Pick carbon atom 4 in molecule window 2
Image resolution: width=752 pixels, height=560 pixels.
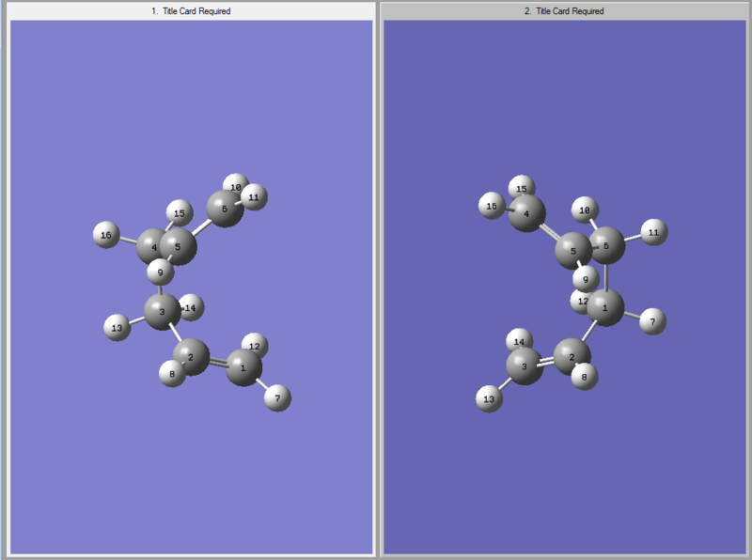(527, 213)
